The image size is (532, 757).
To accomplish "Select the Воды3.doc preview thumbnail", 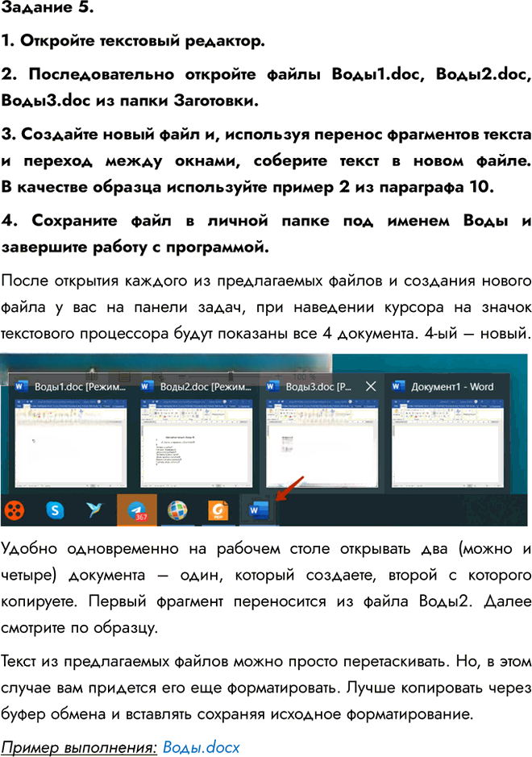I will pos(322,443).
